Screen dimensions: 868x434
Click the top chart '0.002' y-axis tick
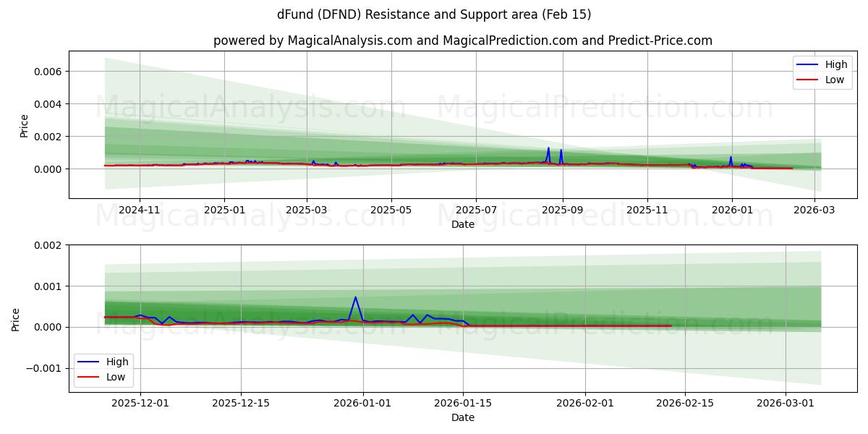tap(49, 137)
